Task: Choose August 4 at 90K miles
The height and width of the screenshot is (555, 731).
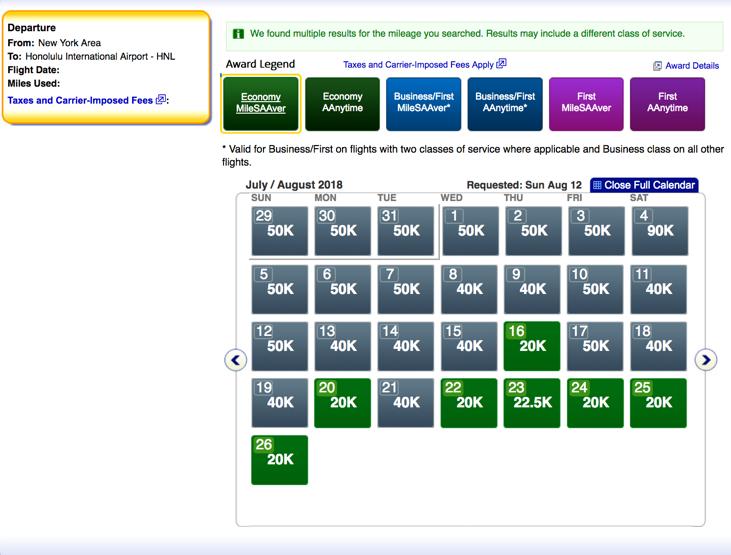Action: (x=660, y=231)
